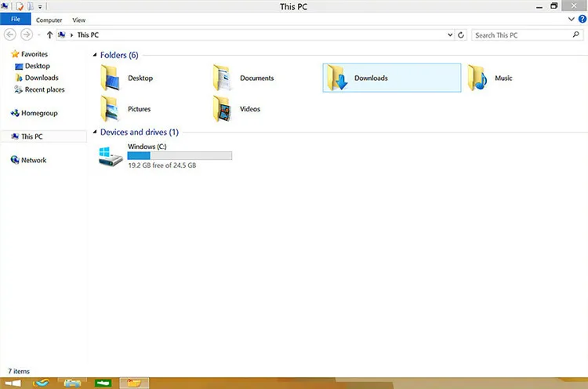This screenshot has width=588, height=389.
Task: Click the search magnifier icon
Action: pos(576,35)
